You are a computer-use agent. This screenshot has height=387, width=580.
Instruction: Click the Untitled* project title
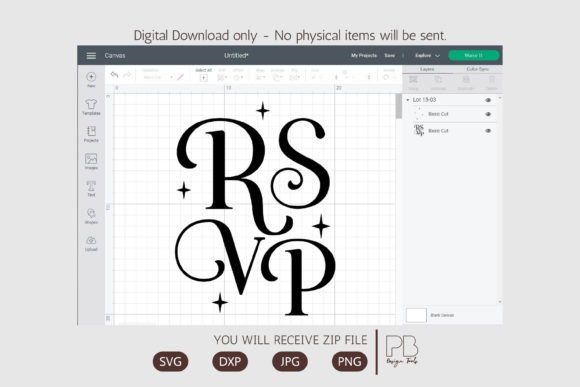(x=236, y=55)
